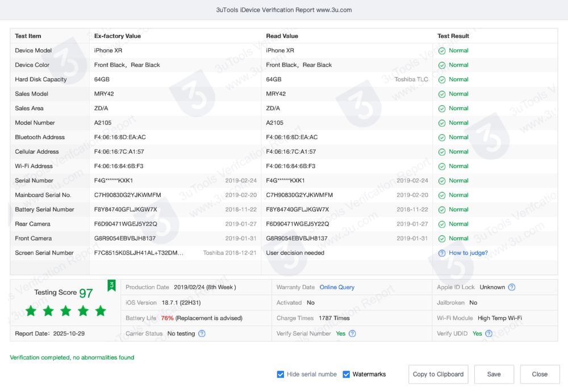
Task: Click the Ex-factory Value column header
Action: [x=118, y=36]
